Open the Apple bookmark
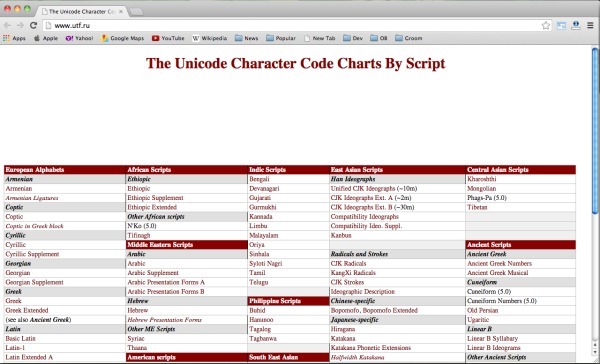Screen dimensions: 600x364 tap(46, 38)
